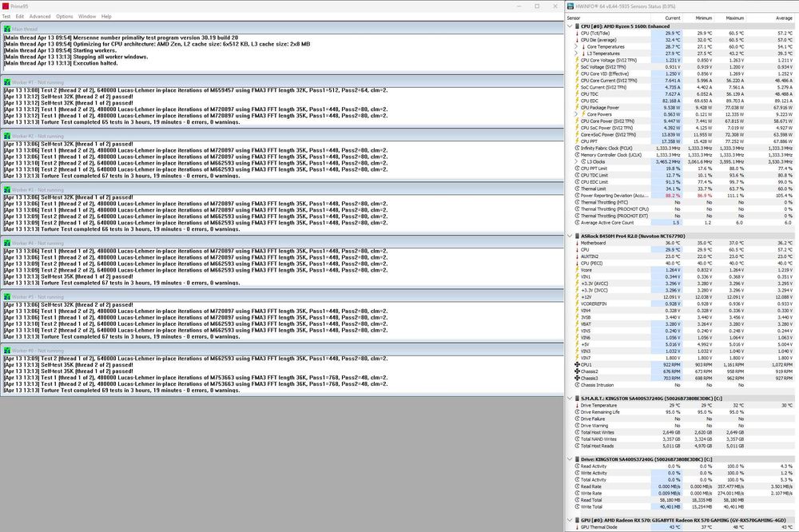Click the 'completed 66 tests' Torture Test line
Screen dimensions: 799x532
click(x=121, y=229)
